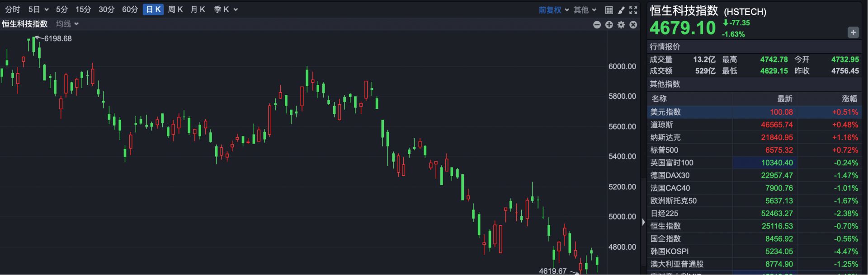Switch to 周K weekly chart

click(x=175, y=9)
